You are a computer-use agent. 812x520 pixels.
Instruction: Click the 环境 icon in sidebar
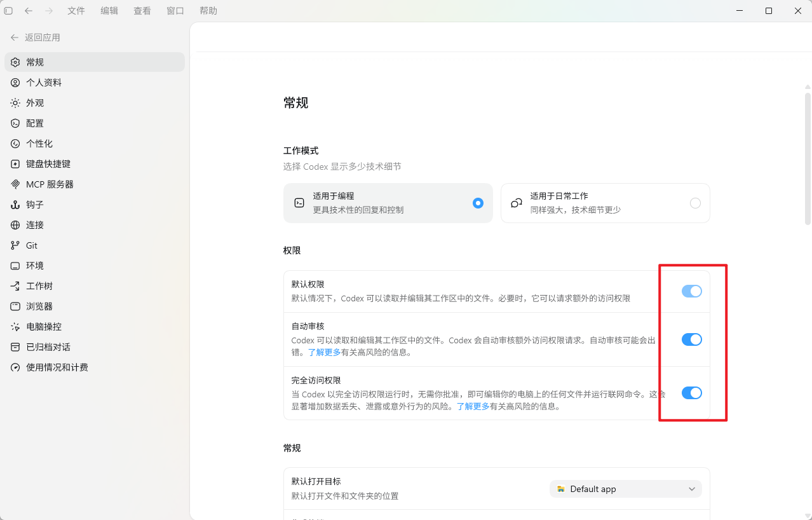coord(15,266)
